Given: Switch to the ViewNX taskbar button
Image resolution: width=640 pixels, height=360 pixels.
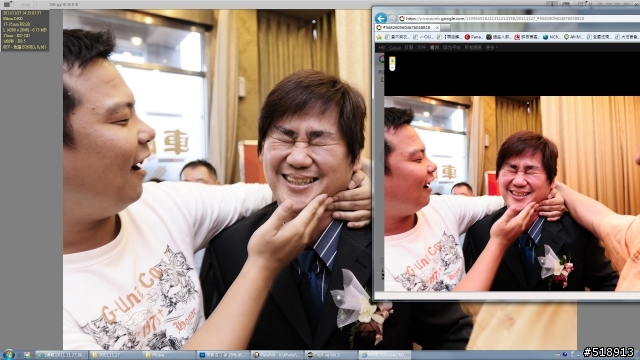Looking at the screenshot, I should point(276,355).
